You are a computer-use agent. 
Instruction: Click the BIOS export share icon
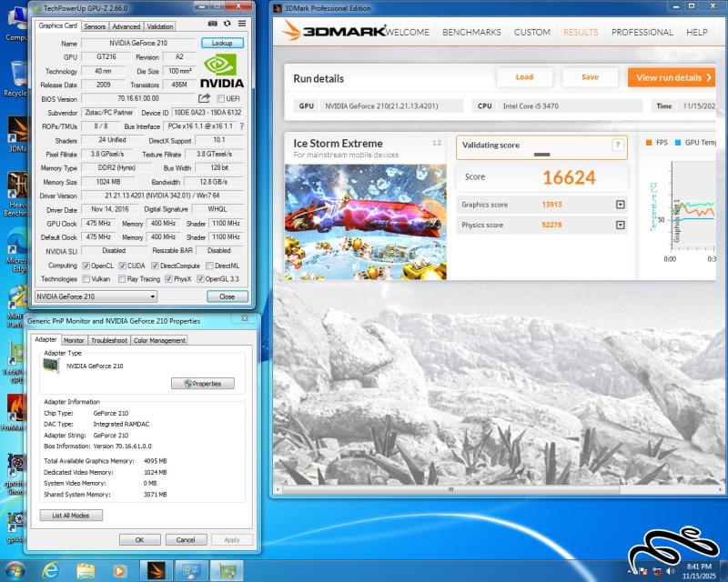pyautogui.click(x=204, y=98)
